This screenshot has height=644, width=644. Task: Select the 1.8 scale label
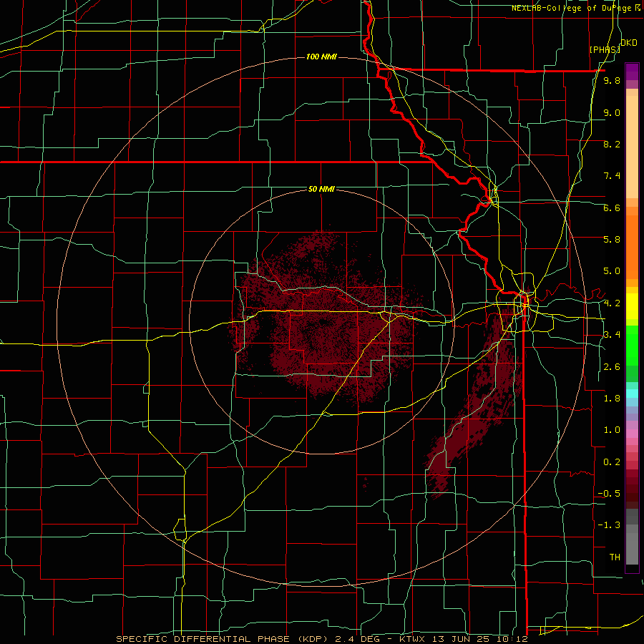pyautogui.click(x=612, y=399)
